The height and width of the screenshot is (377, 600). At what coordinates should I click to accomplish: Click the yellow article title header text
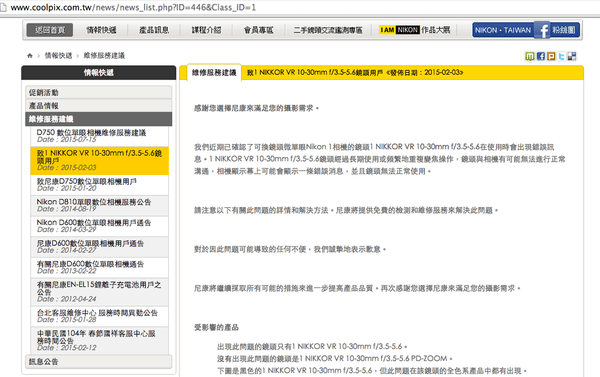(355, 72)
